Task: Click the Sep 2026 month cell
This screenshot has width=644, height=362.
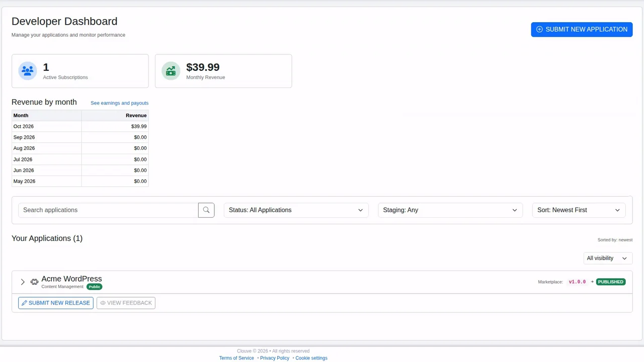Action: (x=46, y=137)
